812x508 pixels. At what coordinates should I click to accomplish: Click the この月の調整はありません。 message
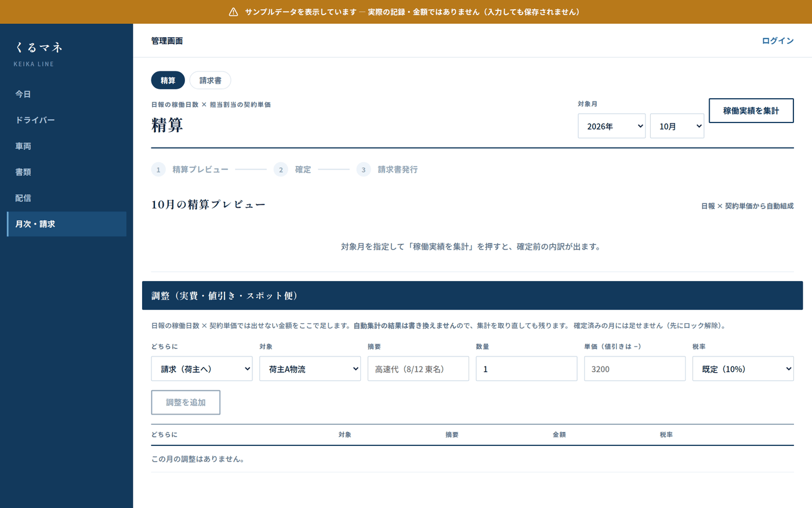tap(198, 459)
